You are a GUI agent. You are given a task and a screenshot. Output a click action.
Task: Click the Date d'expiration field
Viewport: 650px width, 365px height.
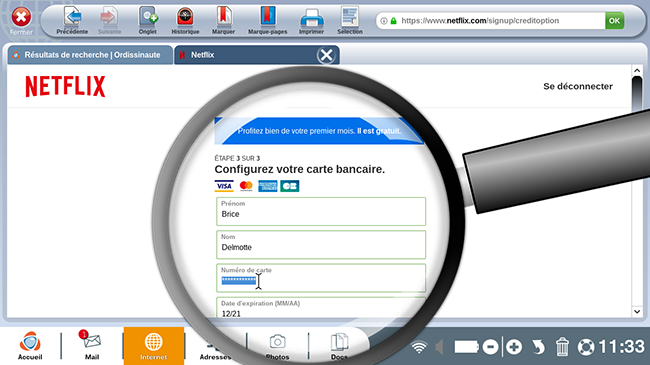tap(321, 308)
